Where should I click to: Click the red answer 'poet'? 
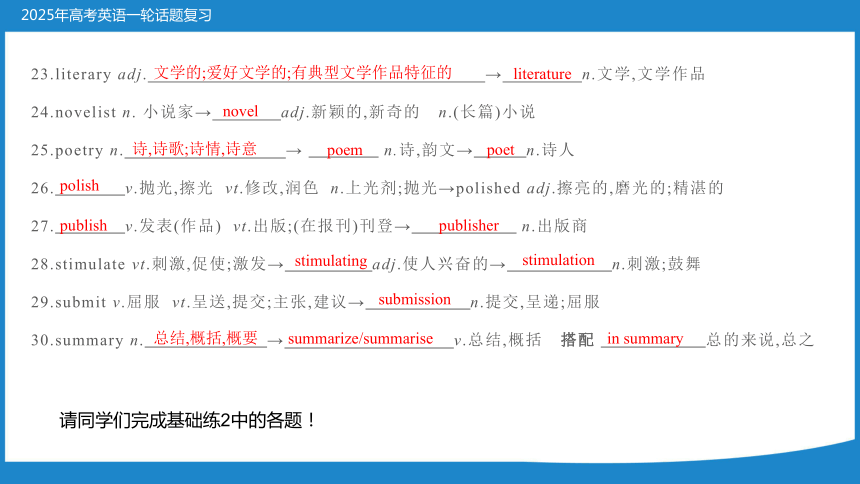point(500,150)
